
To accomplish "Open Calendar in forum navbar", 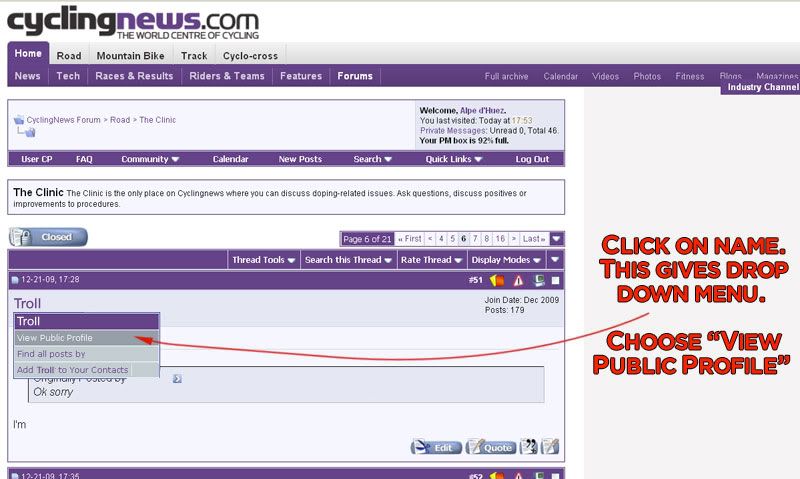I will click(x=231, y=159).
